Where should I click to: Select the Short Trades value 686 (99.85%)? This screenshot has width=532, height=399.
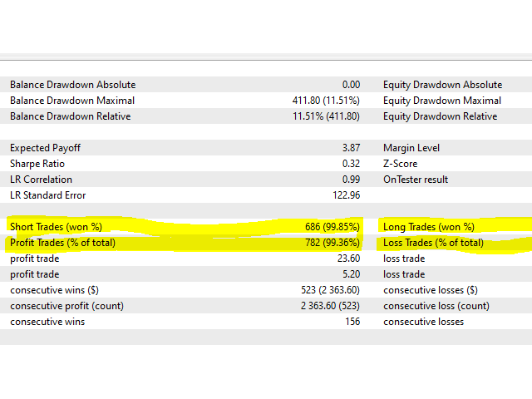tap(332, 227)
